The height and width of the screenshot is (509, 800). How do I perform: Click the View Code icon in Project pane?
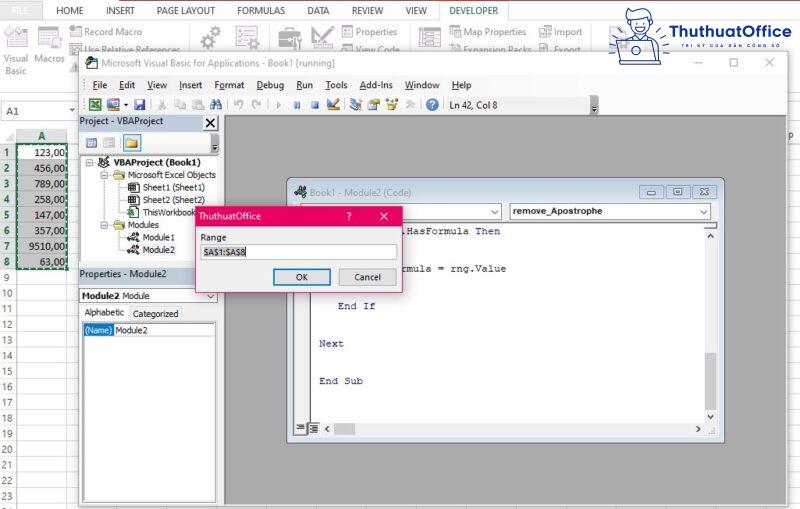(91, 143)
